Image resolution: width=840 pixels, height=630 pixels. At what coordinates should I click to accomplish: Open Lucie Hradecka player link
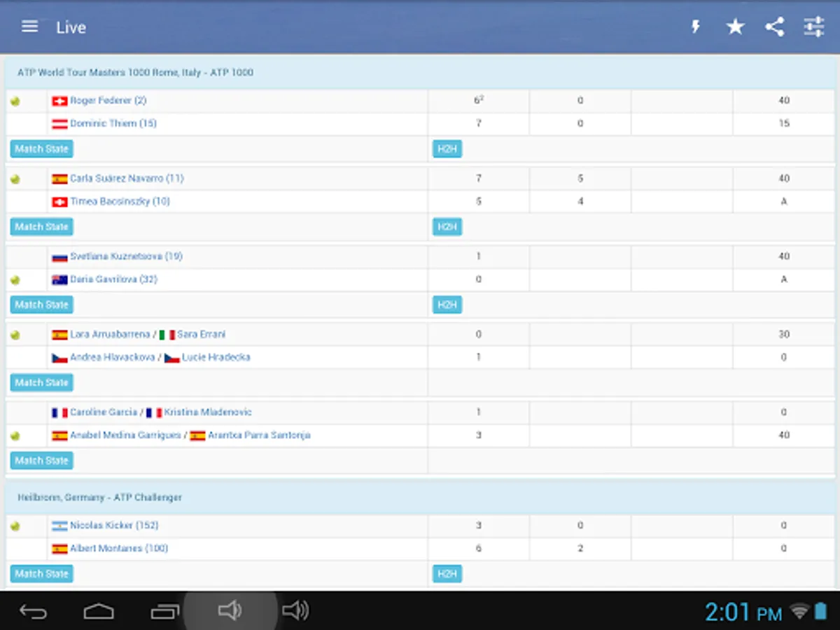(x=216, y=357)
